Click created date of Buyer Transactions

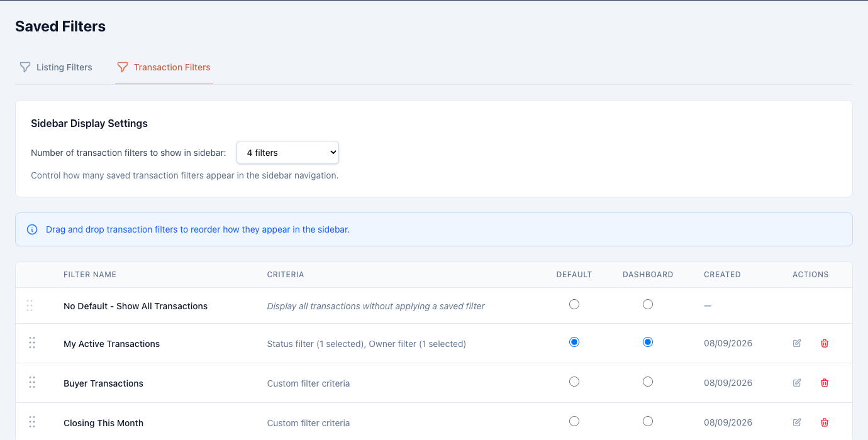coord(728,383)
